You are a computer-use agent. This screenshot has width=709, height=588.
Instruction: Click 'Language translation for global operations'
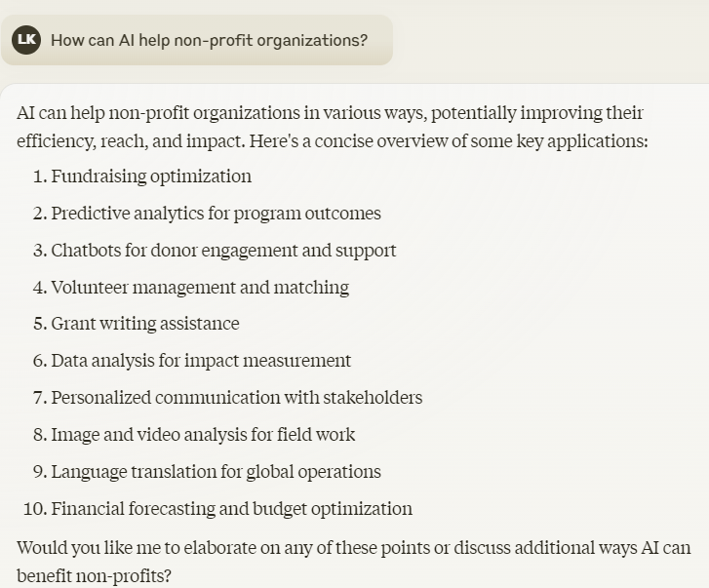coord(216,472)
